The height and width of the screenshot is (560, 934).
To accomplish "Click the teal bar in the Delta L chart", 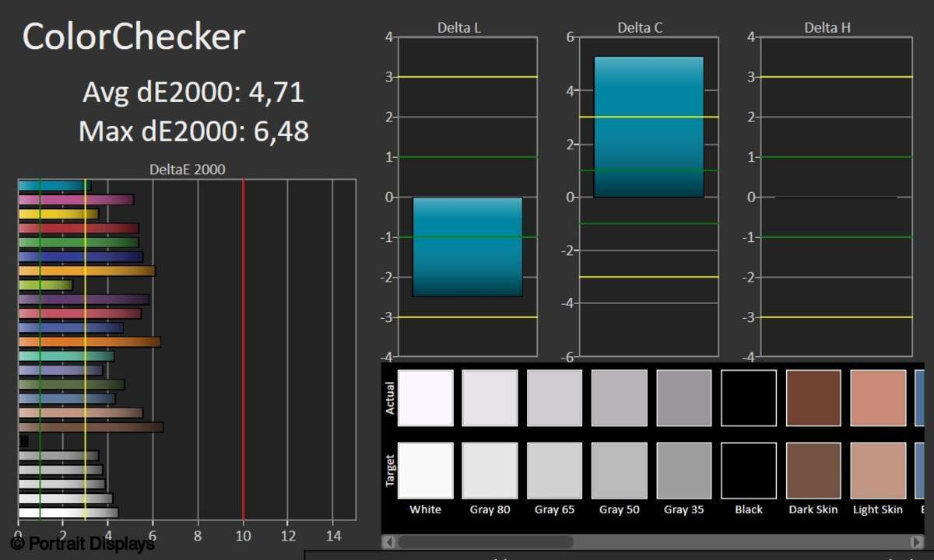I will pos(467,247).
